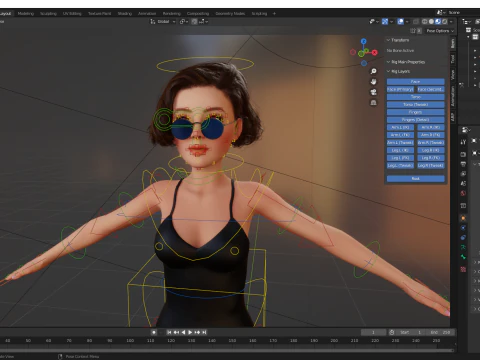The height and width of the screenshot is (360, 480).
Task: Click the pan hand viewport icon
Action: coord(373,82)
